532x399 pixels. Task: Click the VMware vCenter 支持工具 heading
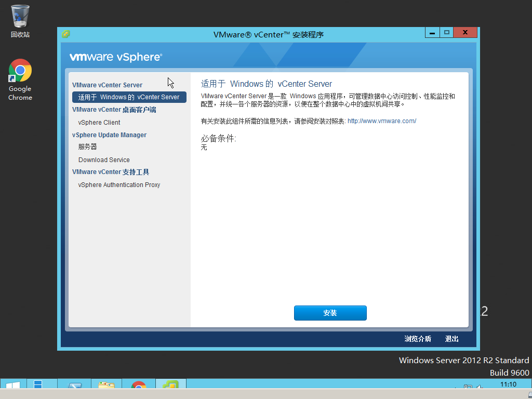(111, 172)
